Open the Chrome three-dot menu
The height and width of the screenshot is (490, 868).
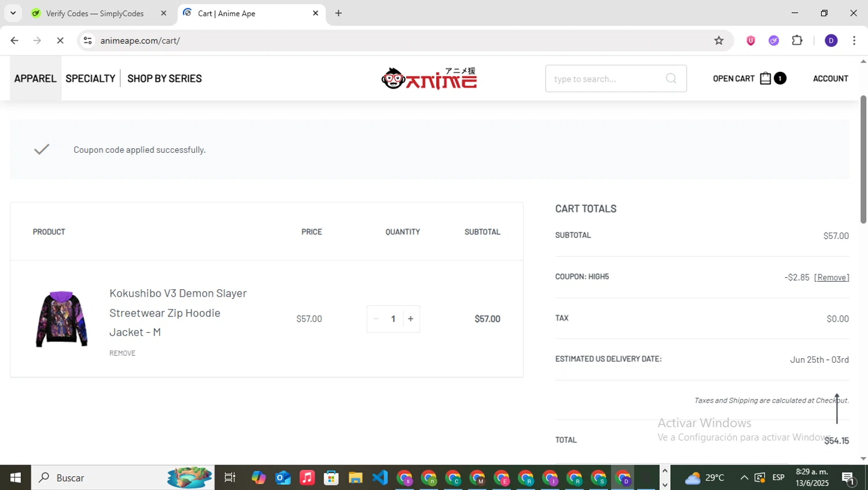854,40
